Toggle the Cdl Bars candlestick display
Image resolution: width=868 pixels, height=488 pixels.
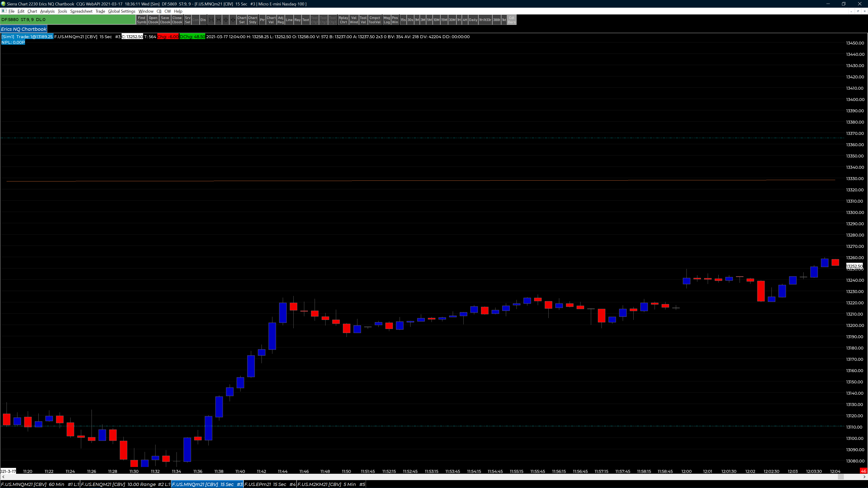[x=512, y=20]
